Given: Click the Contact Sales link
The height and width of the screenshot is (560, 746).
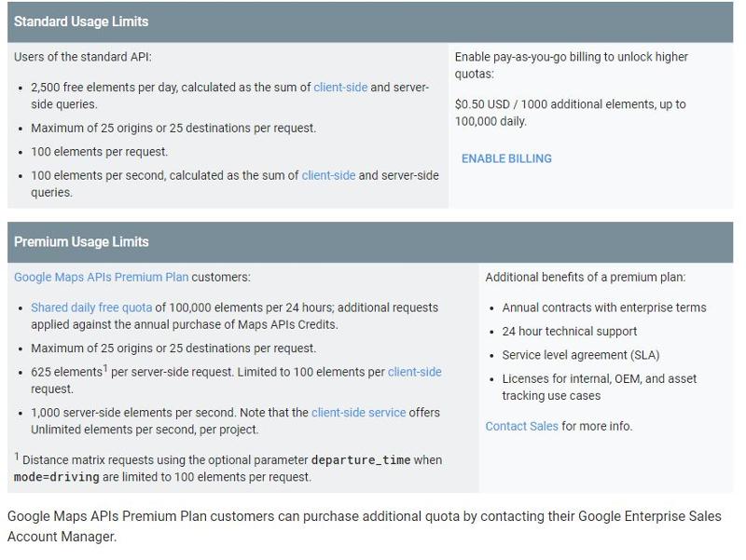Looking at the screenshot, I should [521, 426].
